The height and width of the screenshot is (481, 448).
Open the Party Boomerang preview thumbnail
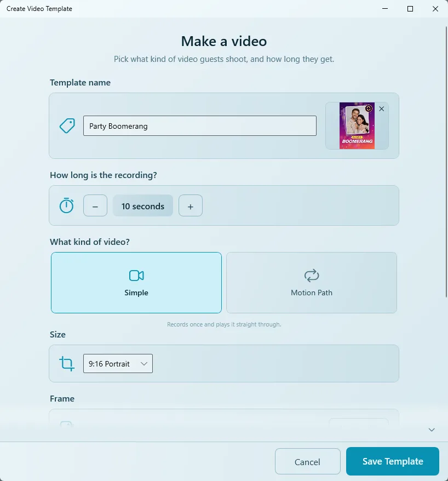coord(357,126)
